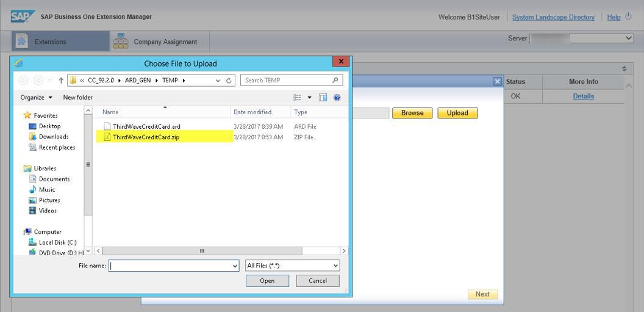Image resolution: width=644 pixels, height=312 pixels.
Task: Select ThirdWaveCreditCard.ard file
Action: coord(146,126)
